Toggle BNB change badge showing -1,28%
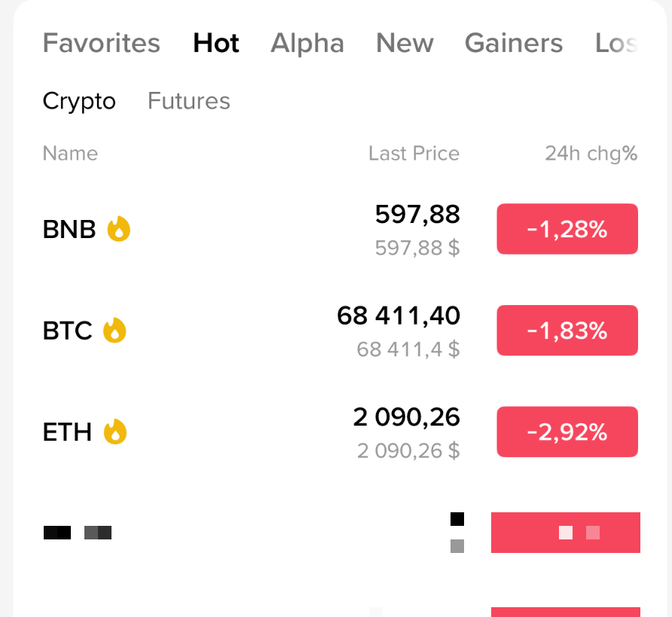Screen dimensions: 672x617 (567, 229)
